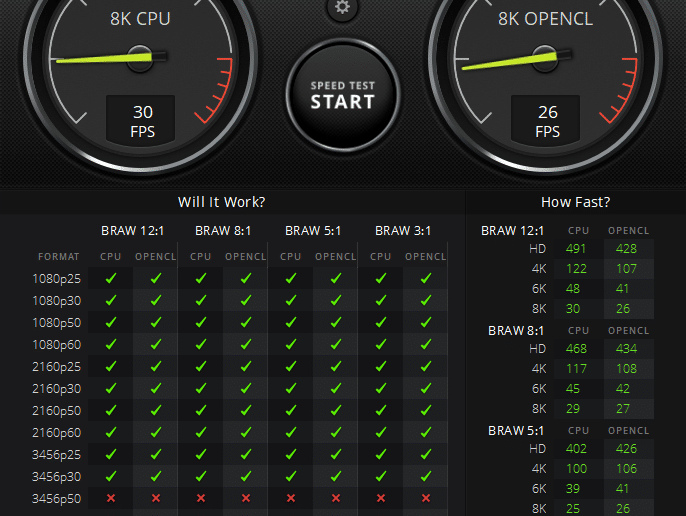
Task: Click the BRAW 5:1 column header in Will It Work
Action: [313, 231]
